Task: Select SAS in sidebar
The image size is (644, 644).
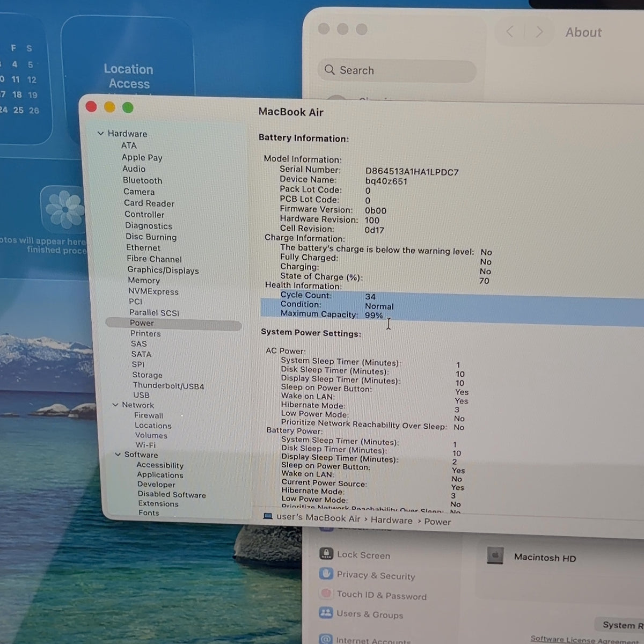Action: [138, 343]
